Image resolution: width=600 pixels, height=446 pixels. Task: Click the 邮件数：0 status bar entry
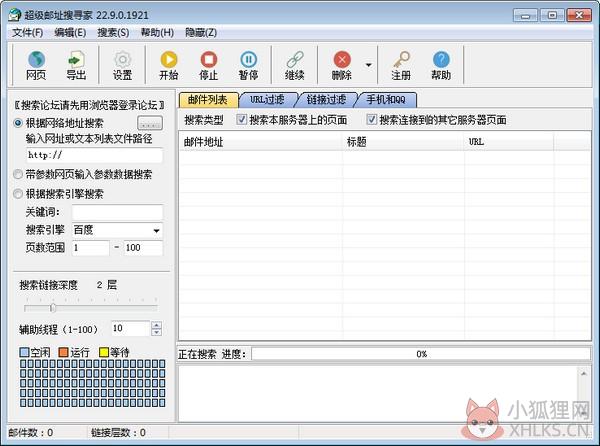pos(31,433)
